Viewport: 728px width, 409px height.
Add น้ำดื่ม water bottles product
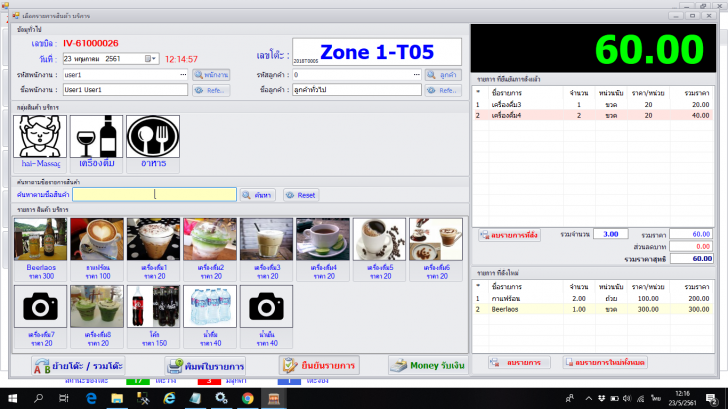(210, 317)
